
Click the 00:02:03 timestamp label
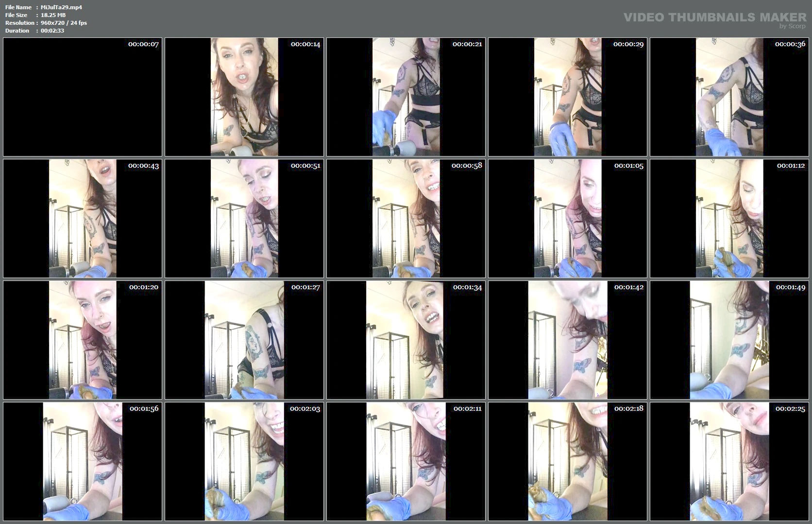[305, 409]
